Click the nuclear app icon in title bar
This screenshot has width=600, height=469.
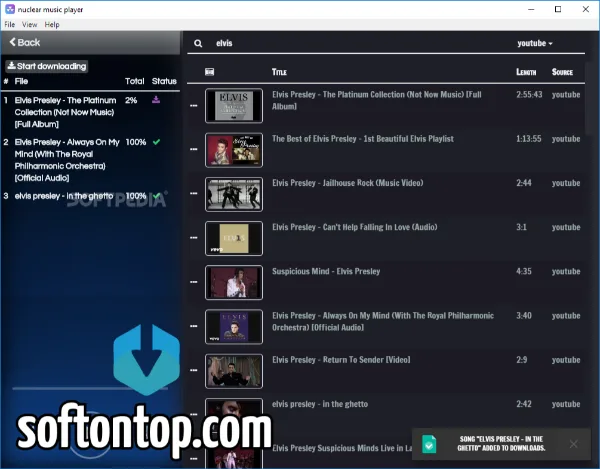[10, 9]
